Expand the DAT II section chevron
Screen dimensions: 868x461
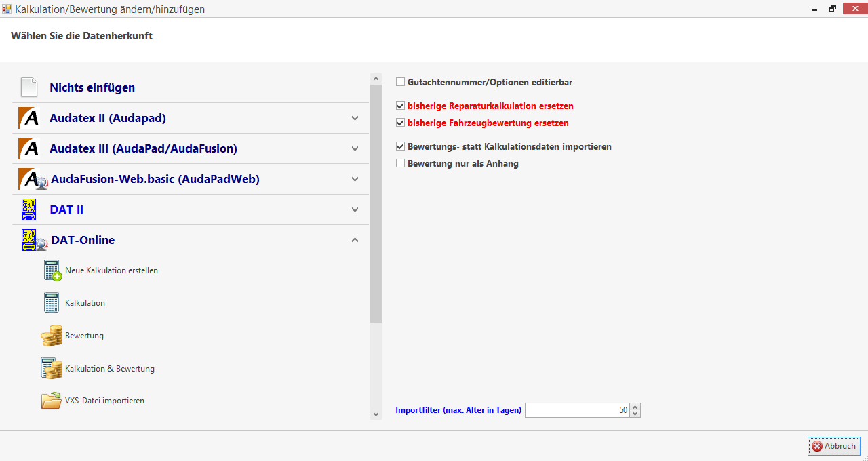[355, 209]
